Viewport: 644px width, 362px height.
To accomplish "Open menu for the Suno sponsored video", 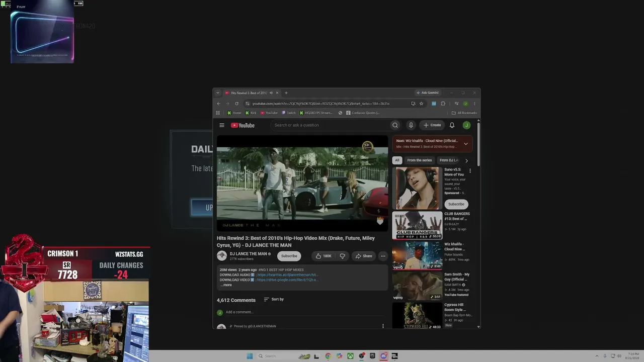I will (x=470, y=171).
